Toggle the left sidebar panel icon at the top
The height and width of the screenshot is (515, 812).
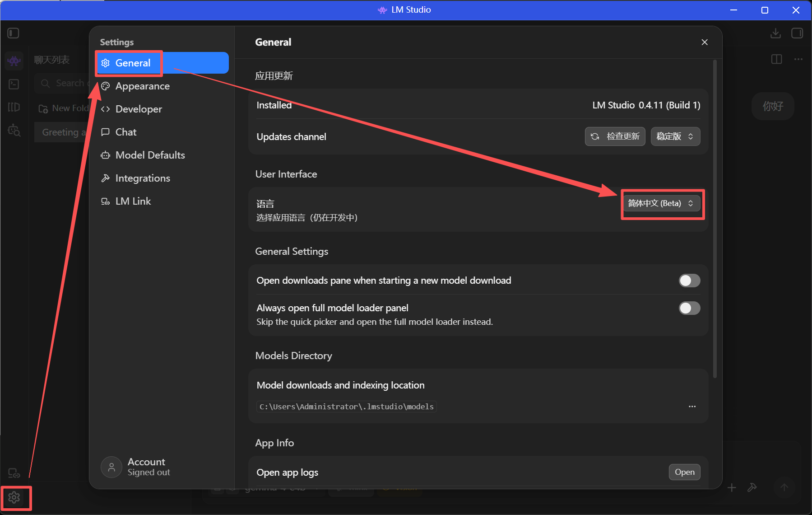[14, 33]
